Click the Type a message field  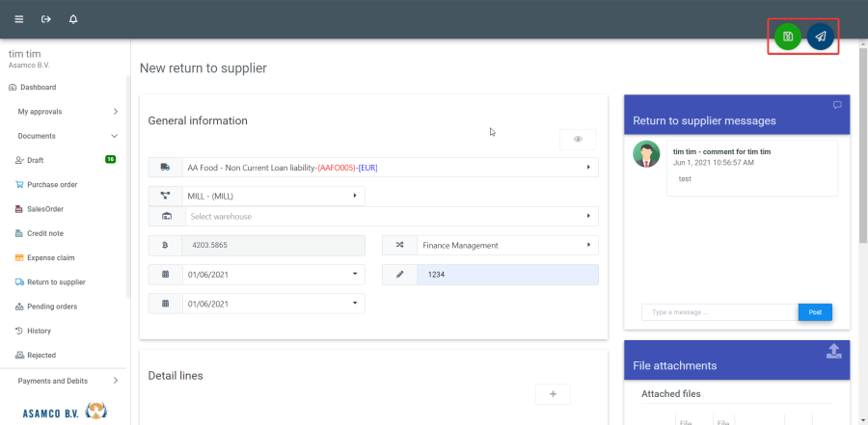tap(719, 312)
